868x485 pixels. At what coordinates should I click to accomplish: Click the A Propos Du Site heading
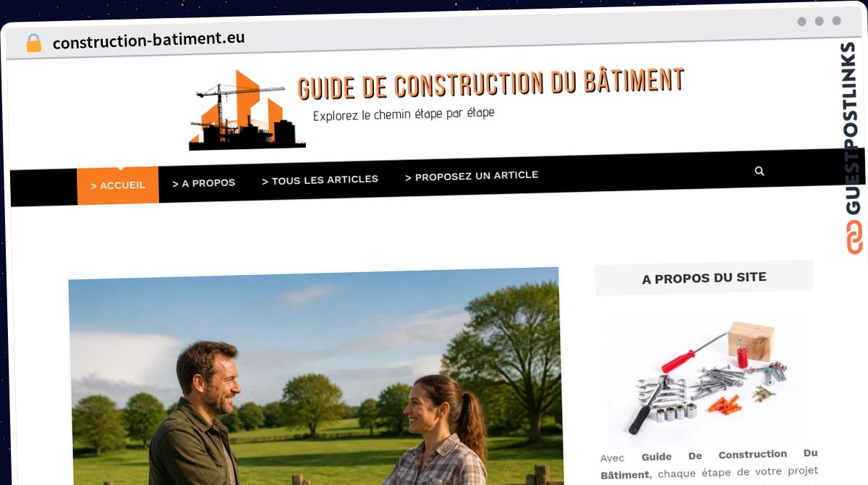(x=705, y=278)
